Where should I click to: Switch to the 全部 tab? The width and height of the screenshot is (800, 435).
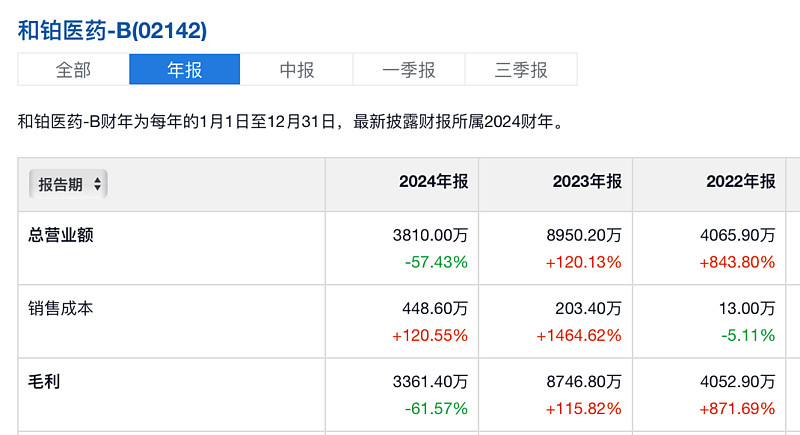pos(73,70)
